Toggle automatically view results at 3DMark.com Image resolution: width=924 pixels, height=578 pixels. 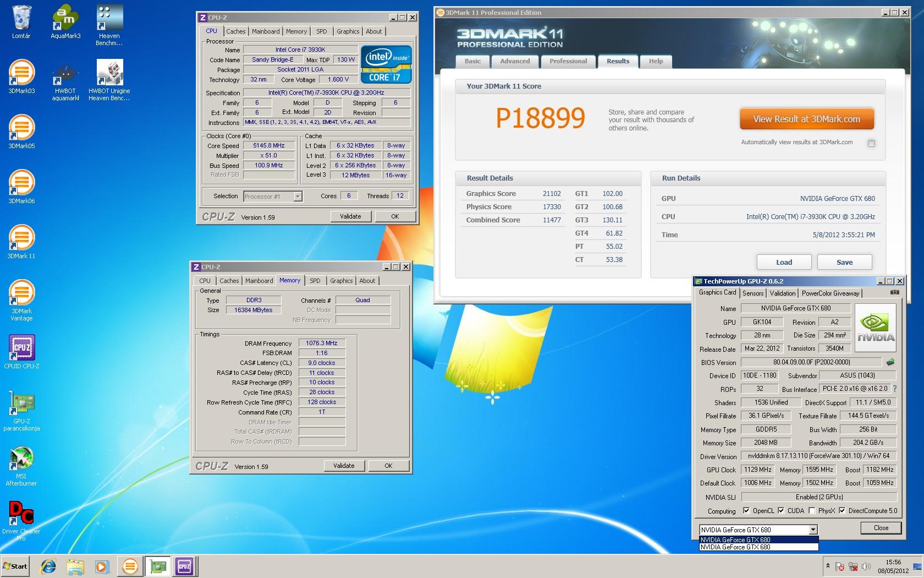[x=871, y=144]
